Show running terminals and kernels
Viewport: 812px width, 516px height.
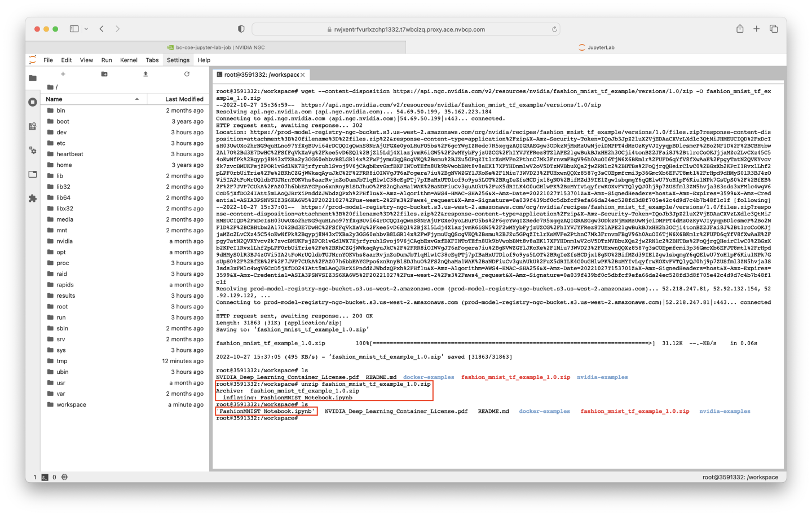pyautogui.click(x=32, y=102)
